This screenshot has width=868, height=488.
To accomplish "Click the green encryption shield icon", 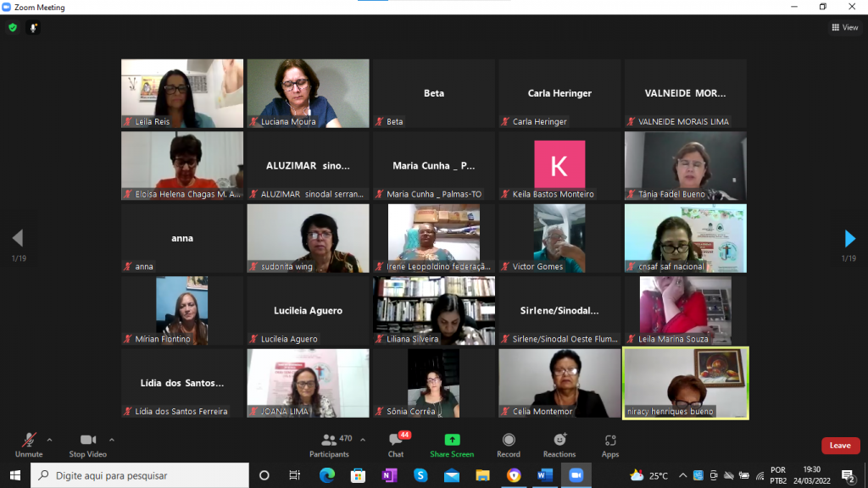I will (12, 27).
